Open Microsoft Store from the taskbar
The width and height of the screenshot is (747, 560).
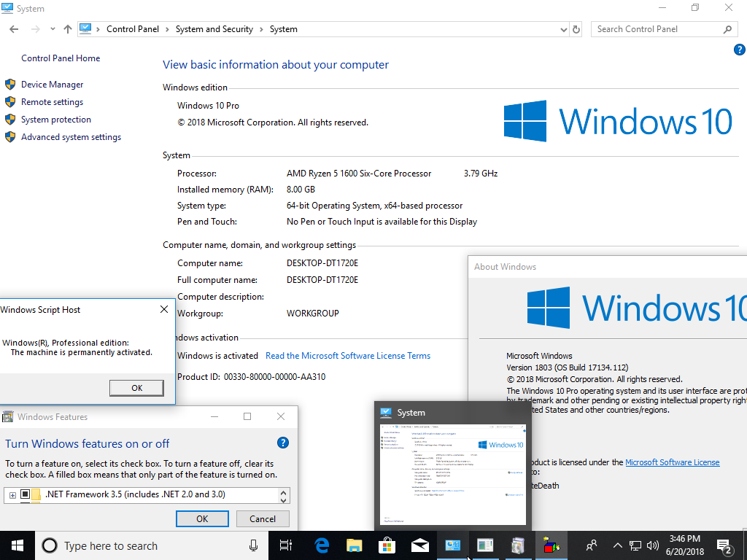point(387,545)
